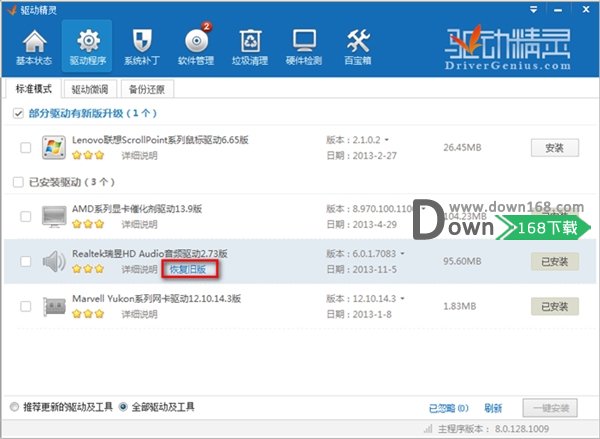
Task: Select the 驱动程序 gear section
Action: [x=87, y=47]
